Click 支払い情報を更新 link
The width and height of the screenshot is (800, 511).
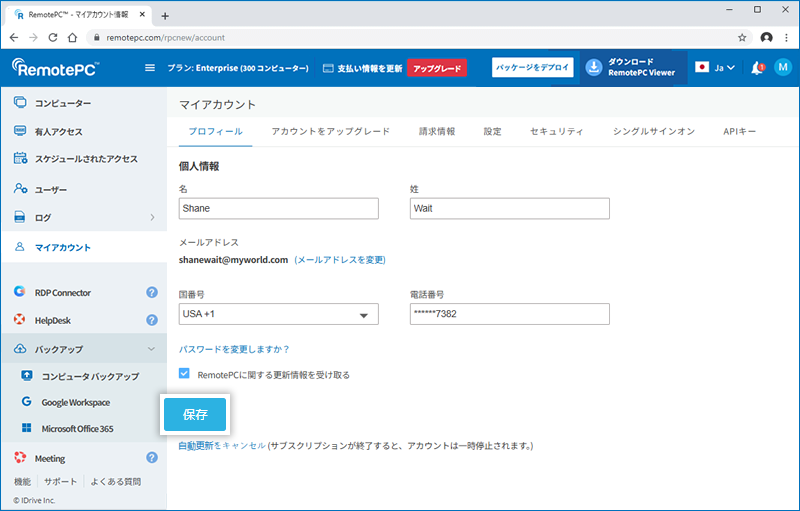click(369, 68)
